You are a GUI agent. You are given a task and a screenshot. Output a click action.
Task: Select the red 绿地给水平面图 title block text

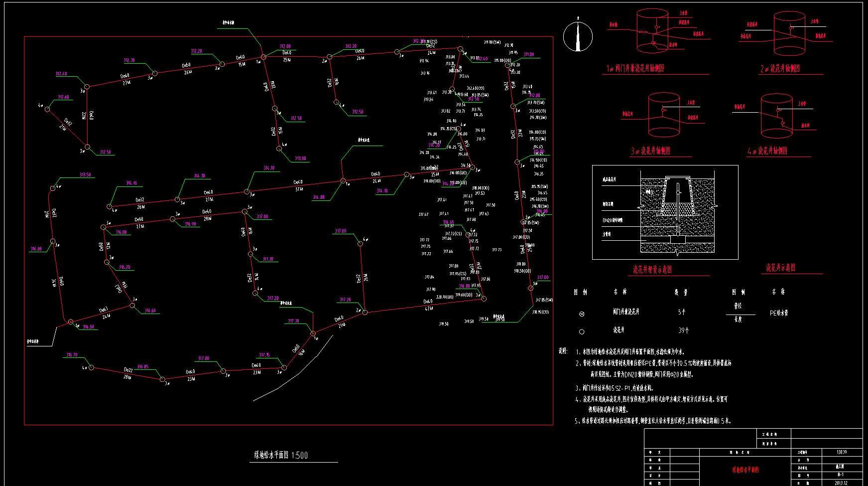[744, 470]
